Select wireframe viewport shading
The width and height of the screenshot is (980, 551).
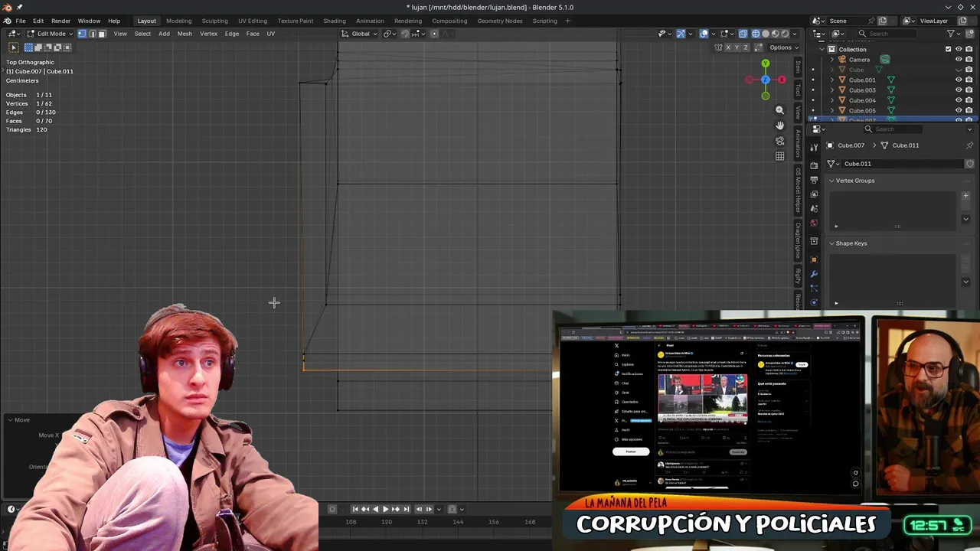coord(756,34)
